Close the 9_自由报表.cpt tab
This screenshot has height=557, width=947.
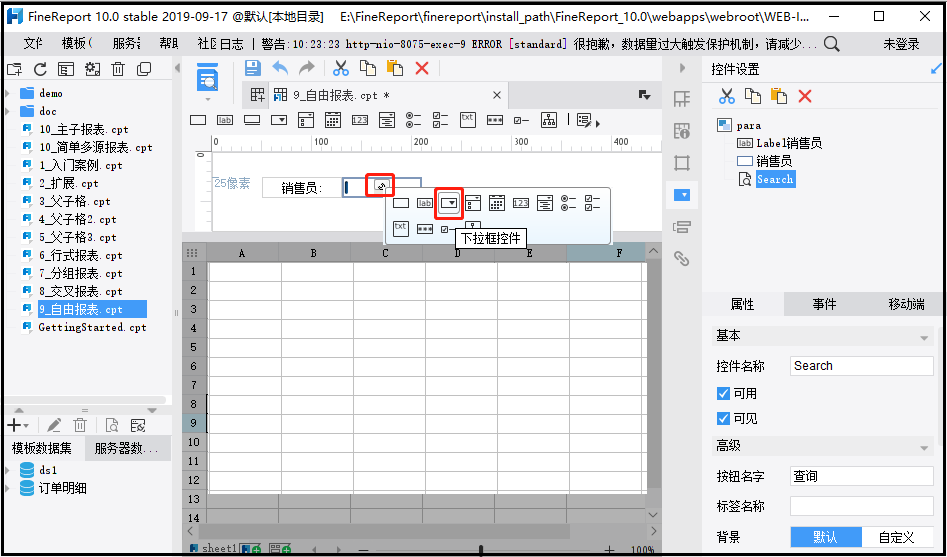[x=497, y=95]
